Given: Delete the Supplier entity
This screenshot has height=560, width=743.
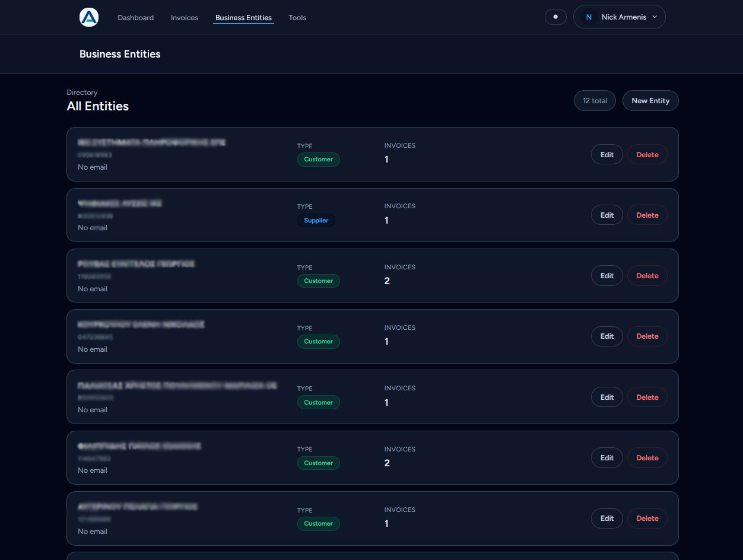Looking at the screenshot, I should (x=647, y=215).
